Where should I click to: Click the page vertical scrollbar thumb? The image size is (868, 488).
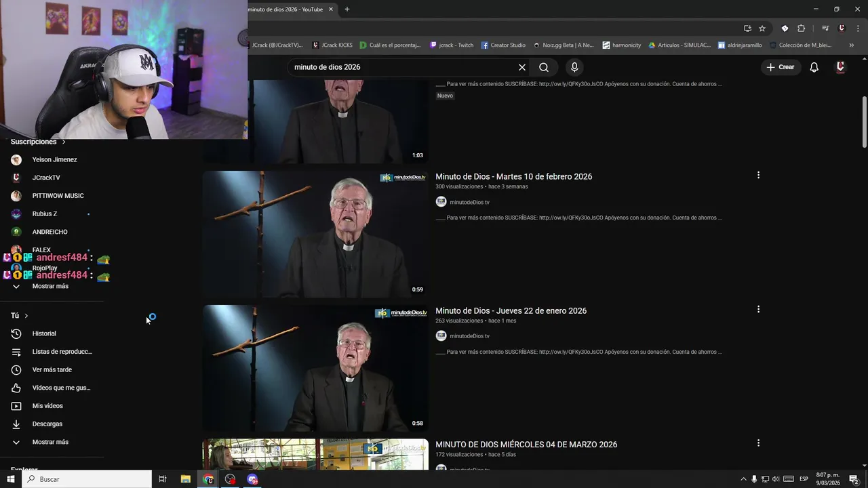click(864, 122)
